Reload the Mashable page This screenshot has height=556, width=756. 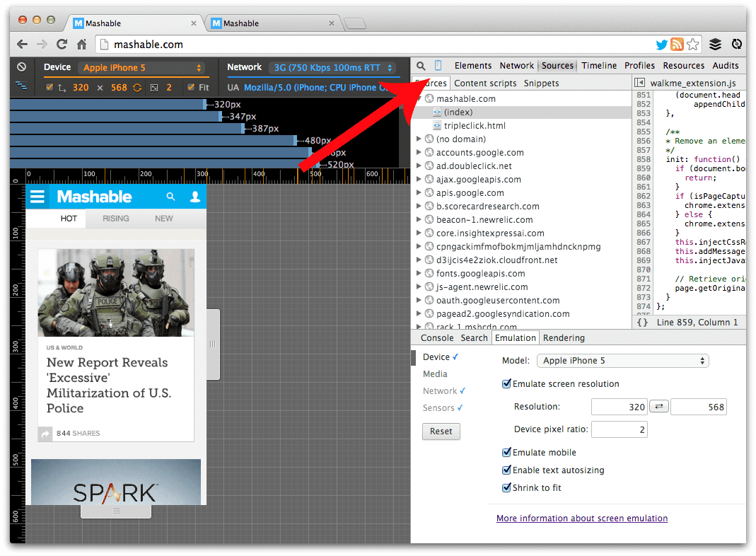[x=62, y=45]
